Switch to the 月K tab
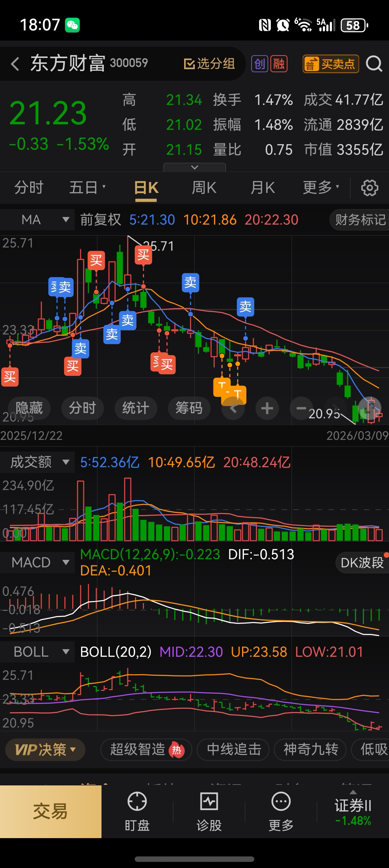Screen dimensions: 389x868 pyautogui.click(x=262, y=187)
